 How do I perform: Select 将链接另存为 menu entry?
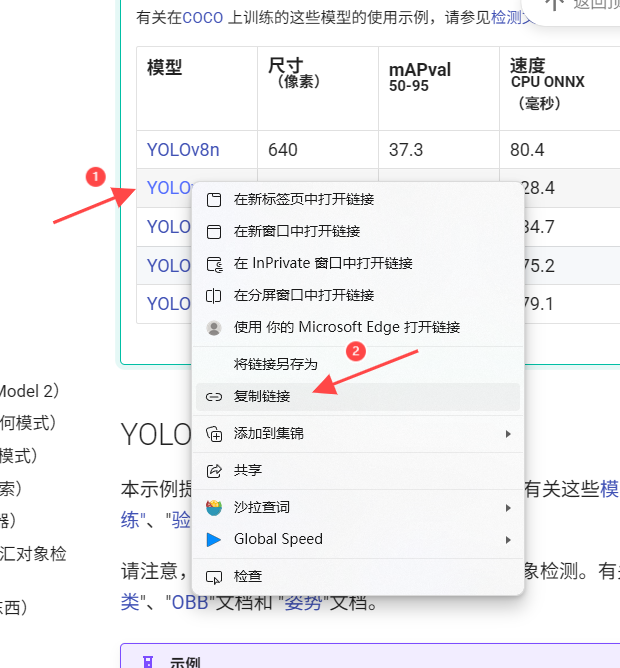(x=358, y=364)
